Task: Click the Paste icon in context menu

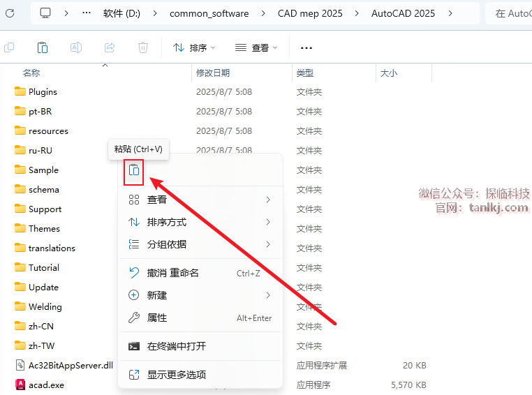Action: [134, 170]
